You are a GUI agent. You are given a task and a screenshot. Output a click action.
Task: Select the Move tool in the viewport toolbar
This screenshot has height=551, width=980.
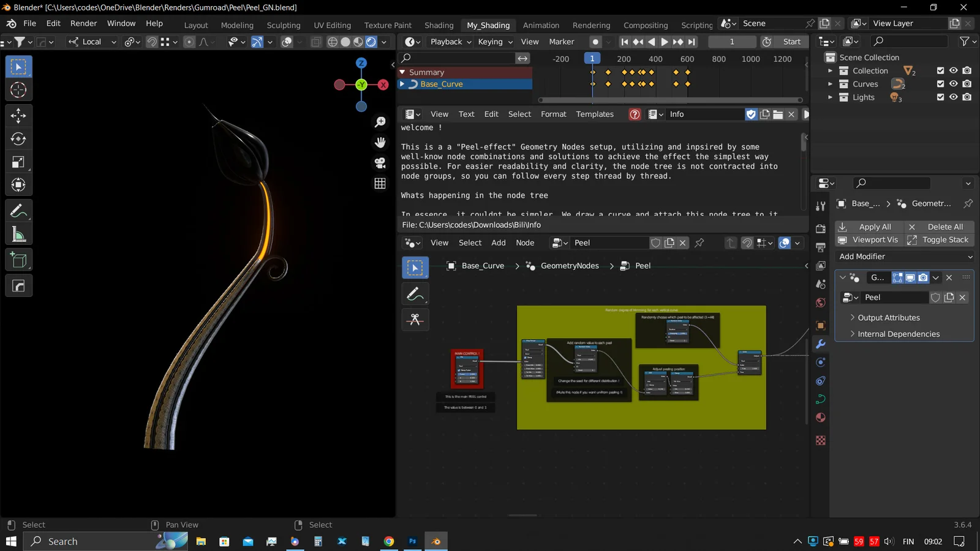[x=19, y=115]
